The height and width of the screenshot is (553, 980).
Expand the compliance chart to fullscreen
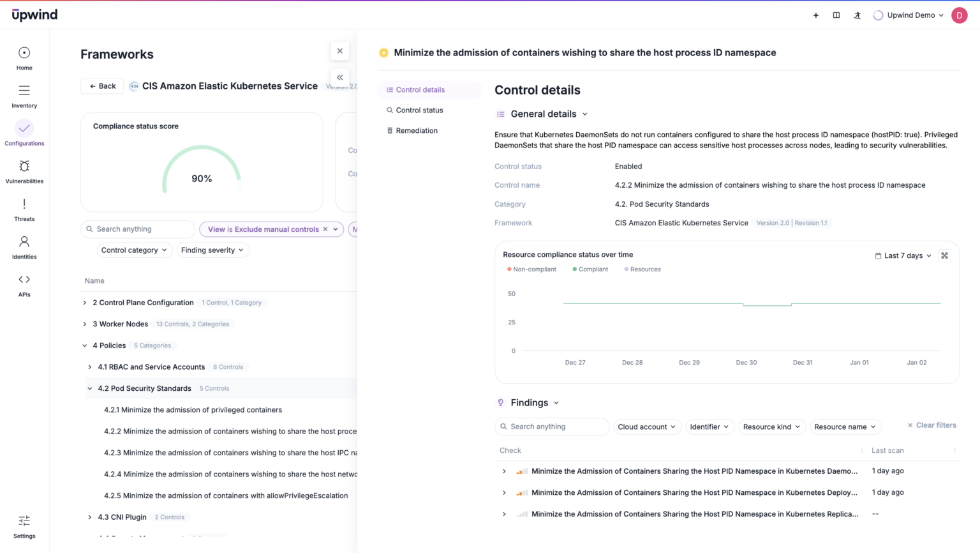click(x=945, y=255)
